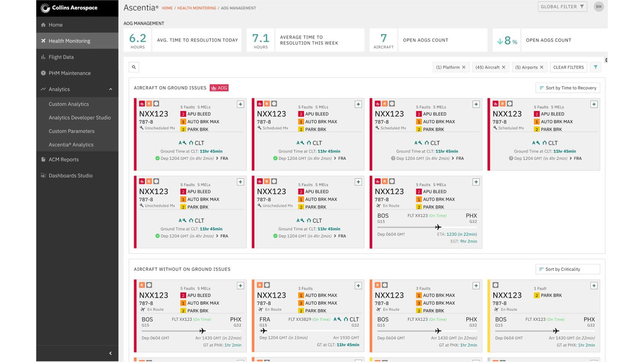This screenshot has width=644, height=362.
Task: Click the CLEAR FILTERS button
Action: pyautogui.click(x=568, y=67)
